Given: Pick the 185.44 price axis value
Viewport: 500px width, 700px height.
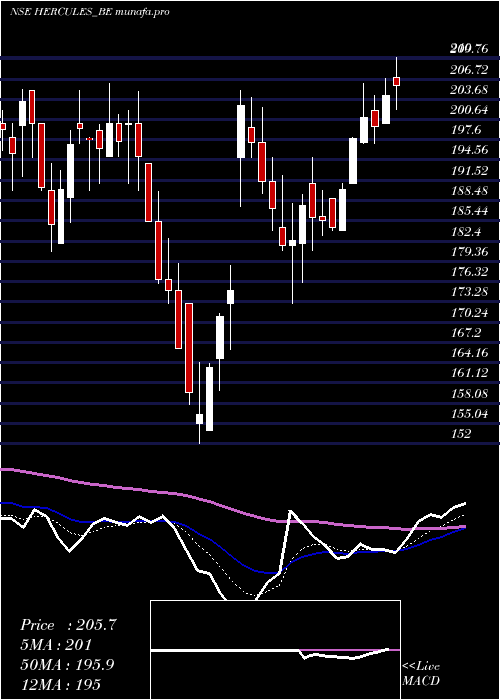Looking at the screenshot, I should pos(469,211).
